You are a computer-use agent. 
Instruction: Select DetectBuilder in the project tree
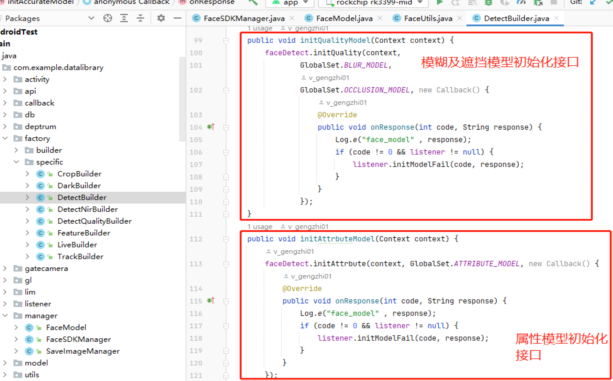pyautogui.click(x=82, y=197)
